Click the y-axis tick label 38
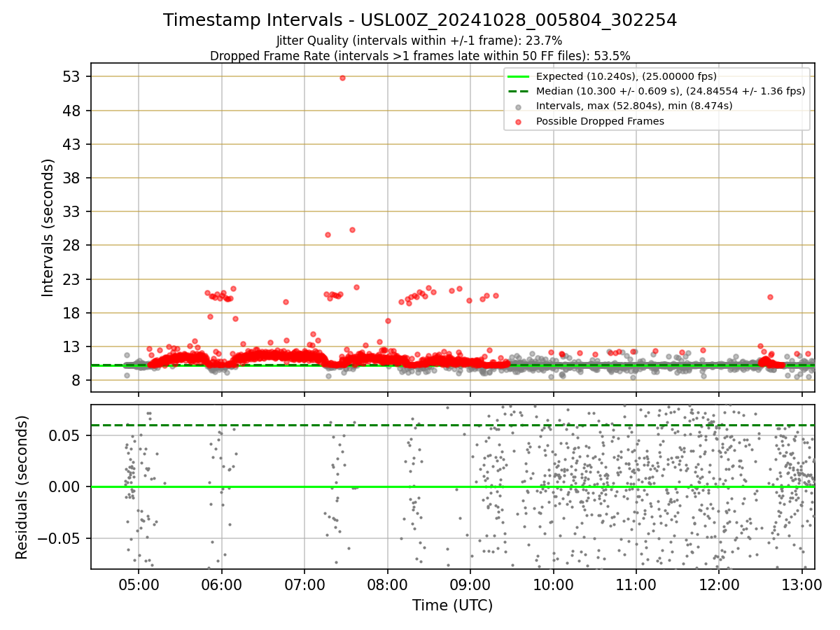The width and height of the screenshot is (840, 630). [73, 178]
